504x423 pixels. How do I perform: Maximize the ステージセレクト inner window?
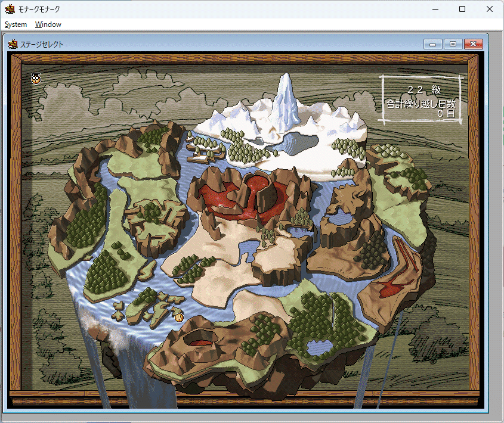click(x=453, y=44)
